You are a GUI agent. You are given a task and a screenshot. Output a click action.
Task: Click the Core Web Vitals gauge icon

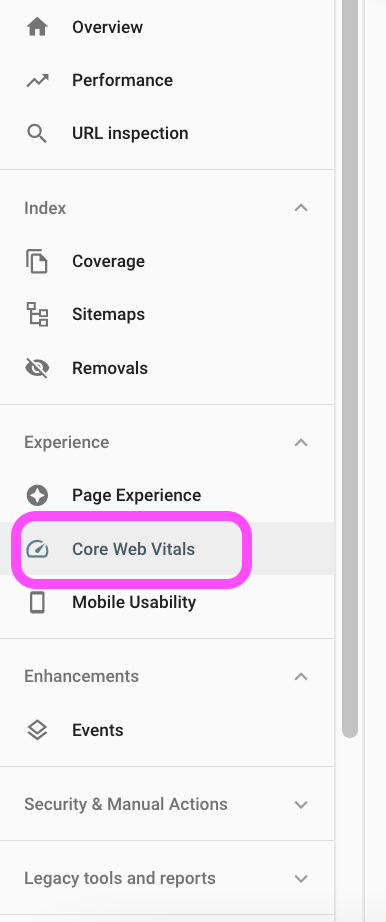pyautogui.click(x=37, y=549)
